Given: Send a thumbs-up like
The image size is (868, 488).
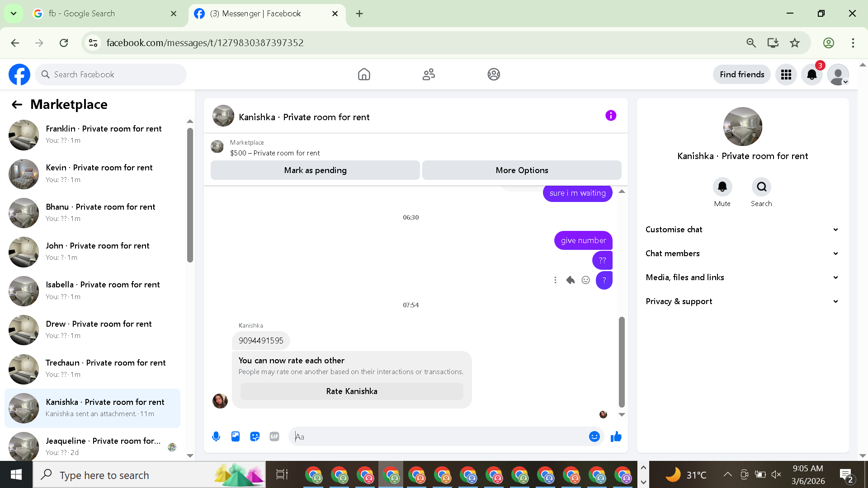Looking at the screenshot, I should point(616,436).
